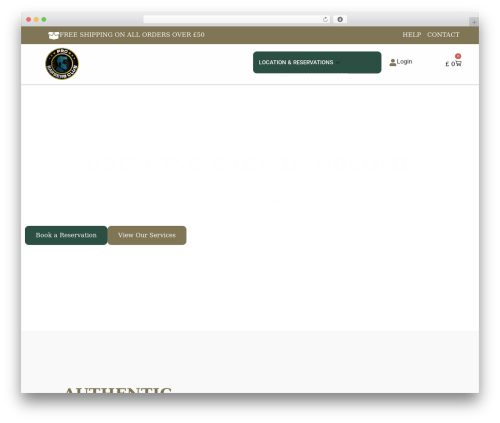Open the shopping cart icon
500x423 pixels.
(458, 63)
